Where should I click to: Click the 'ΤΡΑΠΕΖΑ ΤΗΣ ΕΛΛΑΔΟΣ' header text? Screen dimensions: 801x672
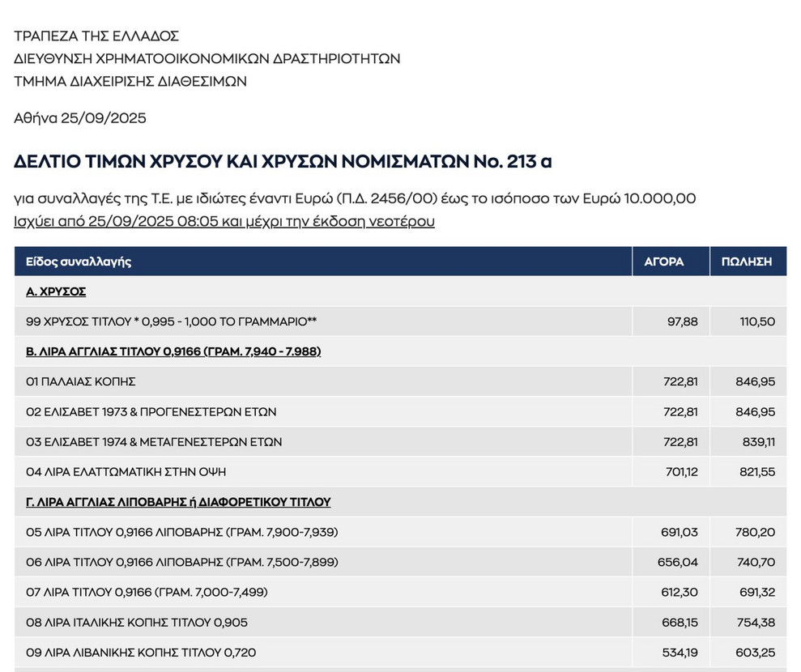[x=96, y=36]
